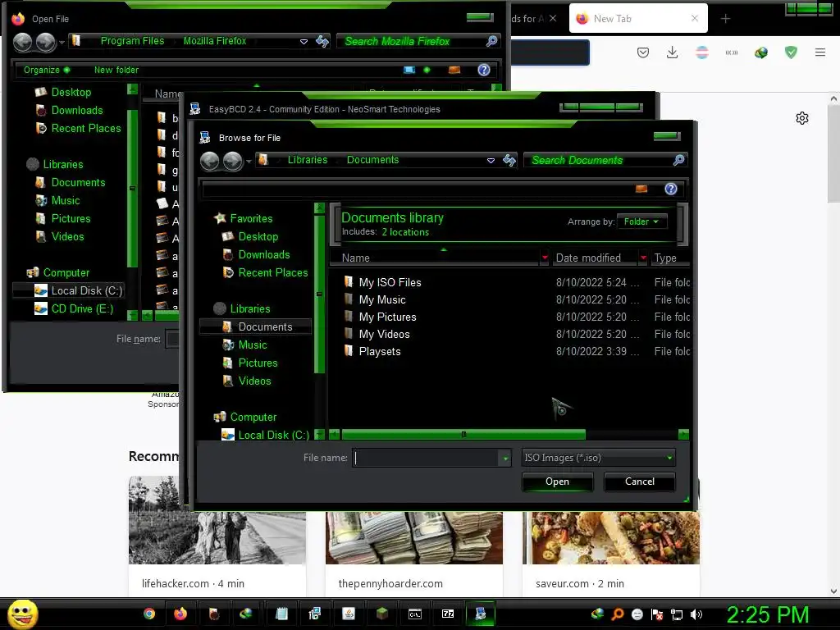Click Firefox page vertical scrollbar
This screenshot has height=630, width=840.
coord(833,153)
